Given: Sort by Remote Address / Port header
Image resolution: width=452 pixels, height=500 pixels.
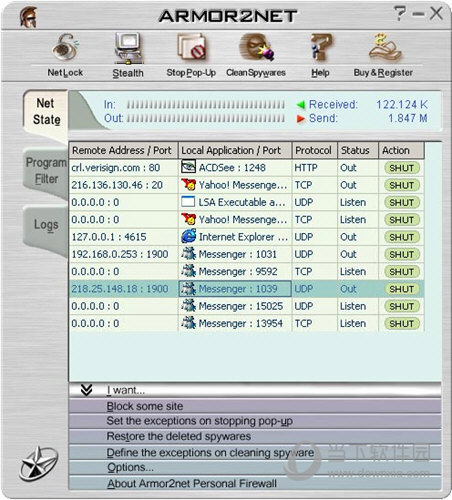Looking at the screenshot, I should click(124, 150).
